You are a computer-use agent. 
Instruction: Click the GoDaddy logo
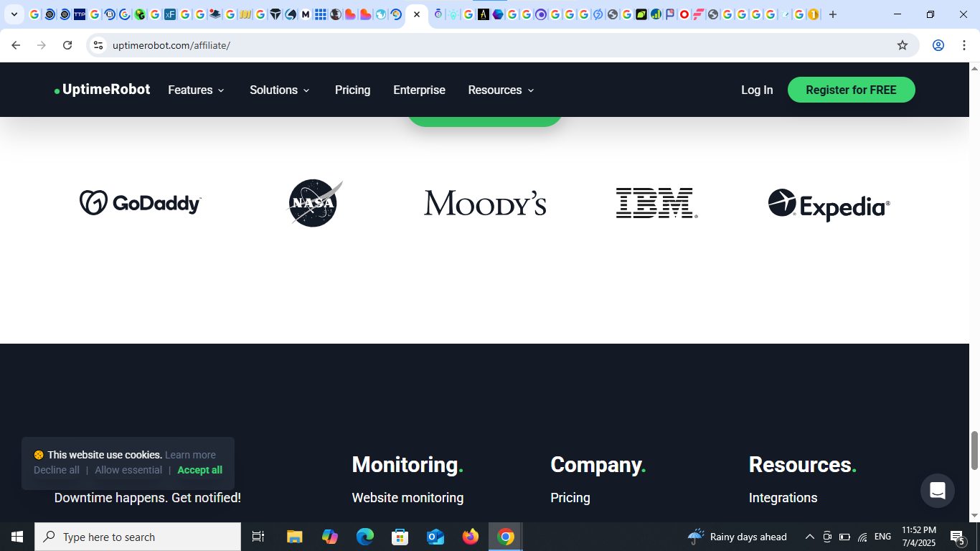(141, 203)
